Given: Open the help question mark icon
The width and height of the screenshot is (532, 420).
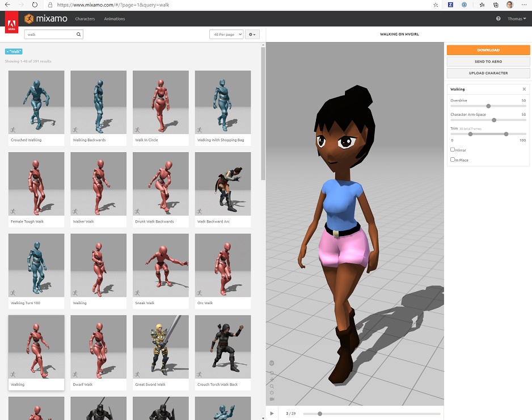Looking at the screenshot, I should tap(499, 19).
